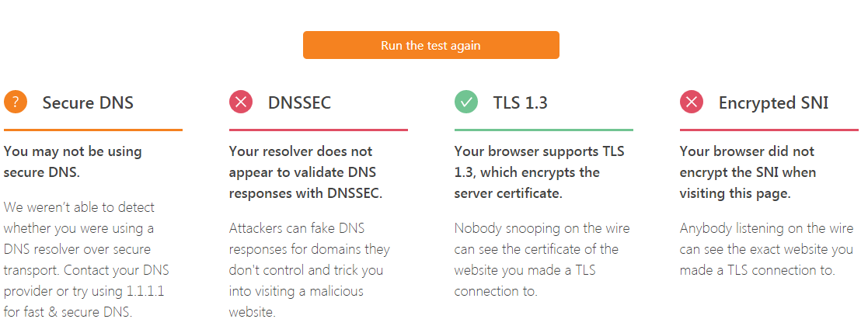Click the red divider line under DNSSEC
The height and width of the screenshot is (326, 868).
pyautogui.click(x=319, y=130)
